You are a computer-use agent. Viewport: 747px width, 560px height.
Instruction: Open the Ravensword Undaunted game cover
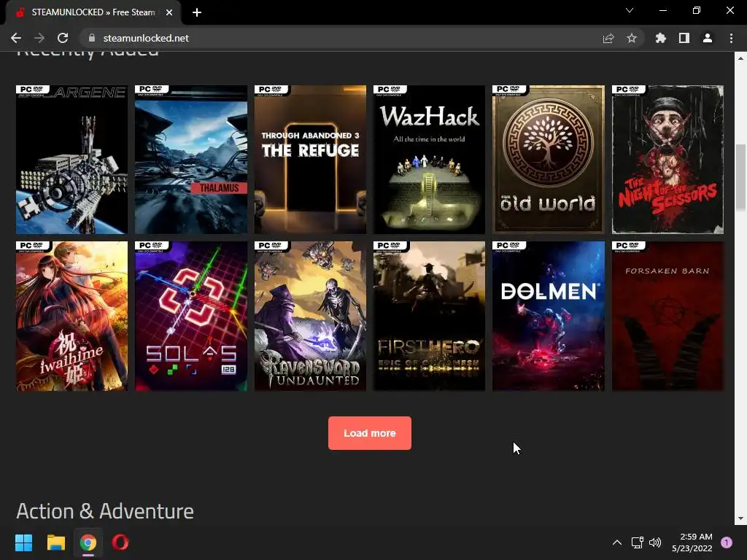pos(310,316)
